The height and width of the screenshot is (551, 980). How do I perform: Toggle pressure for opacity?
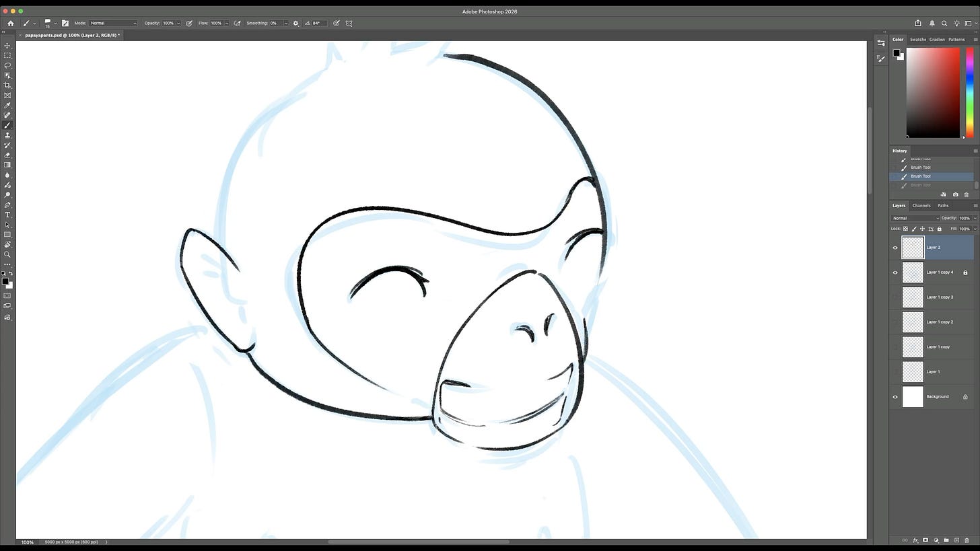pyautogui.click(x=189, y=23)
